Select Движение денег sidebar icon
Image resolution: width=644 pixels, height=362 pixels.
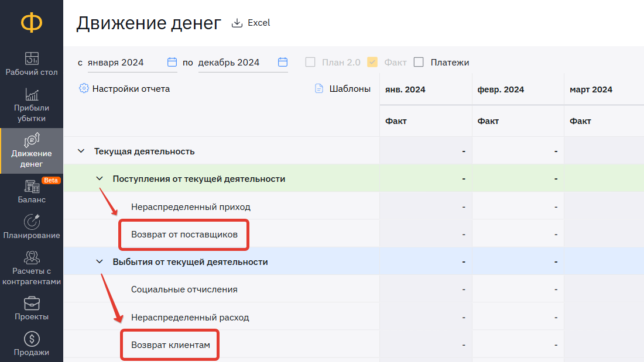click(x=32, y=140)
